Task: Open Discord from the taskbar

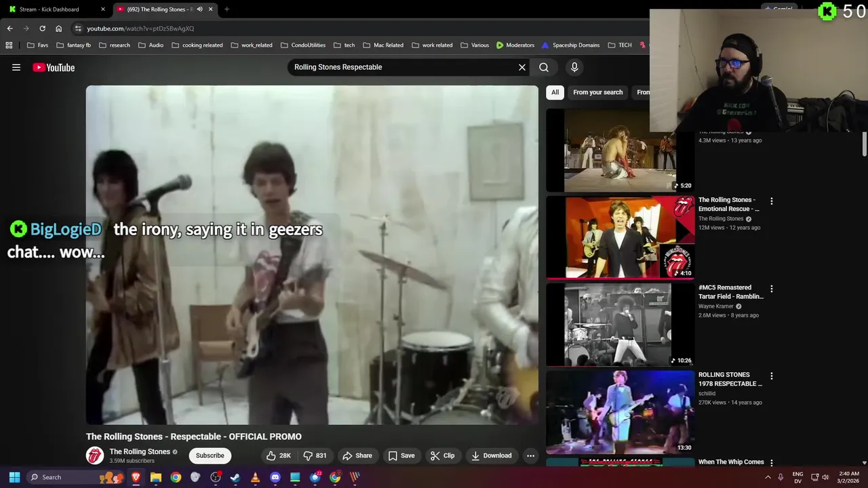Action: 275,477
